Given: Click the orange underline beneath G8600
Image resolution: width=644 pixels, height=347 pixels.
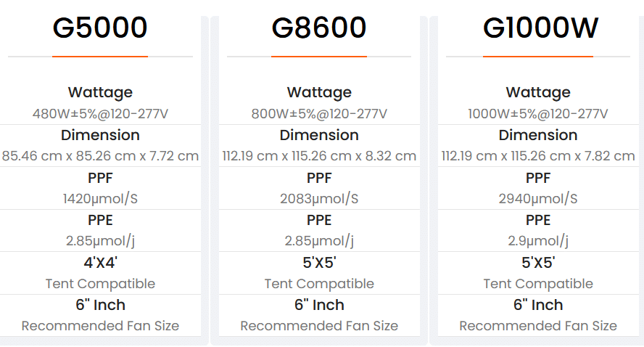Looking at the screenshot, I should (318, 57).
